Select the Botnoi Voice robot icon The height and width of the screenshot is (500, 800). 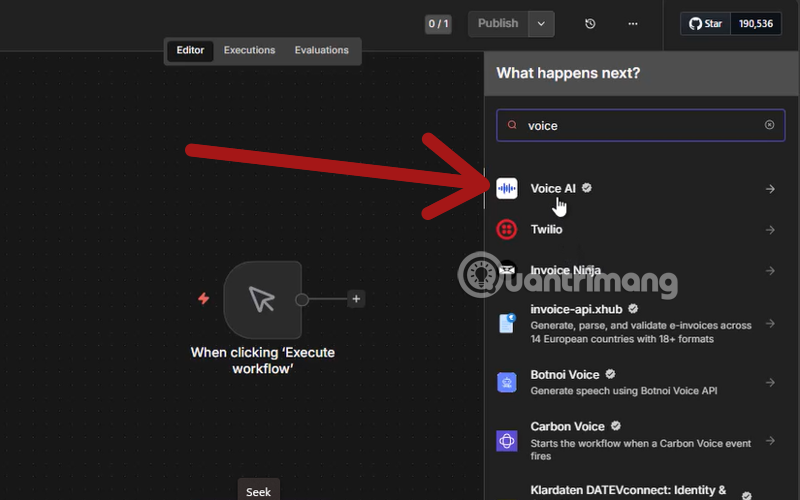[507, 382]
